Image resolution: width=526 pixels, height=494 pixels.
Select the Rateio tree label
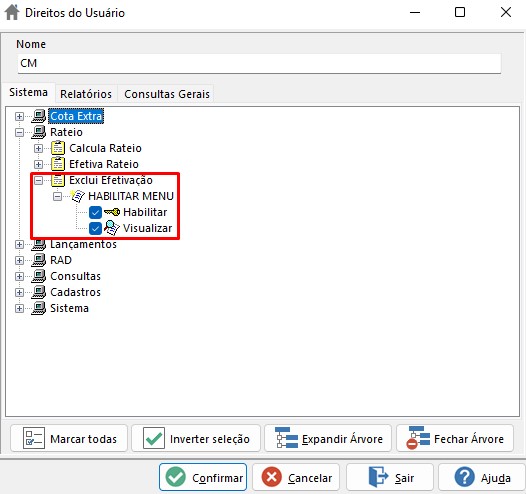66,132
